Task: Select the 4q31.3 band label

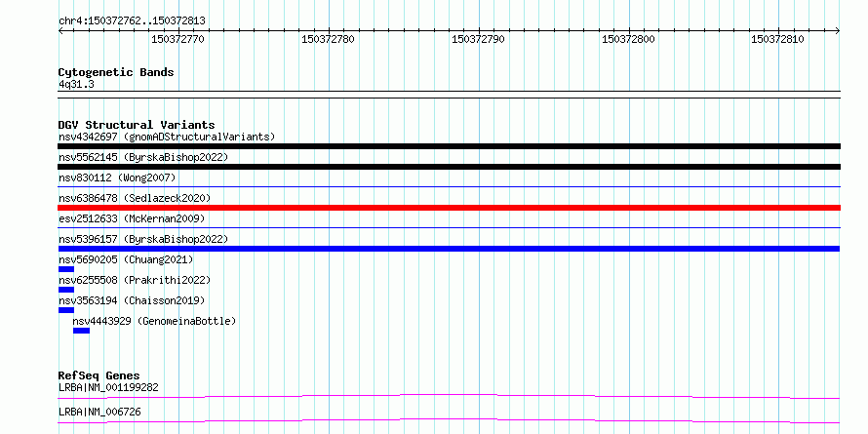Action: (76, 84)
